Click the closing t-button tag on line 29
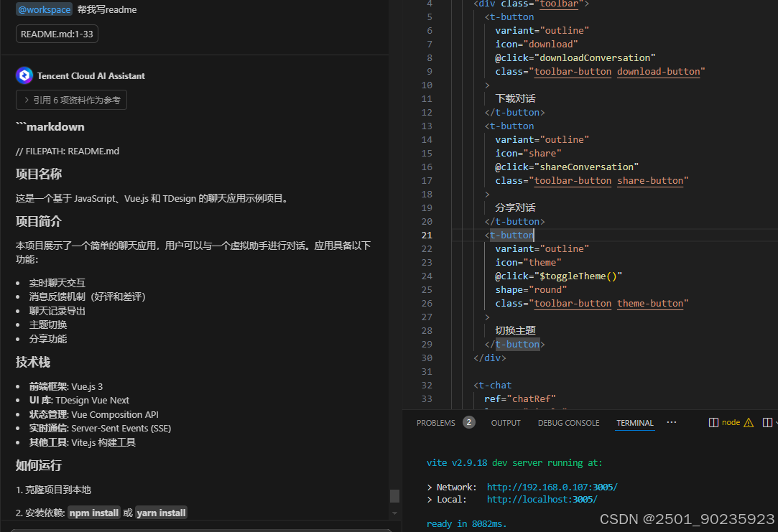The image size is (778, 532). pos(517,344)
